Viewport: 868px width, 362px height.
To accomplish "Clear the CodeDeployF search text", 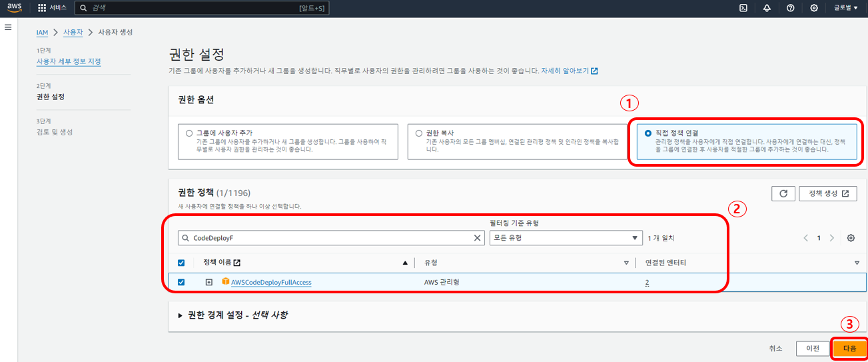I will 477,238.
